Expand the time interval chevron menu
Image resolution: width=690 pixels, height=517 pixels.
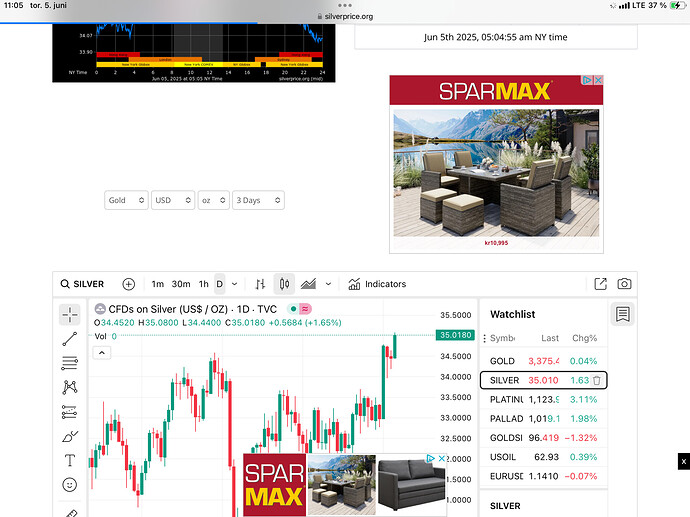point(235,284)
